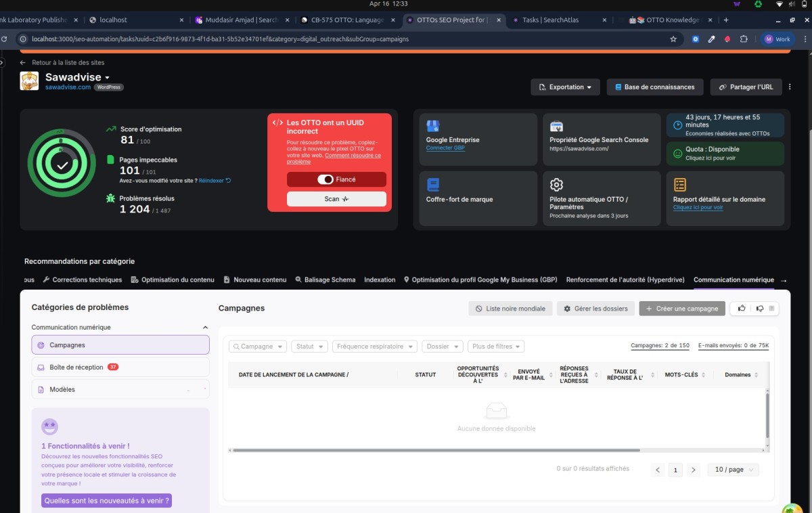Open the Cliquez ici pour voir report link
Screen dimensions: 812x513
(x=698, y=207)
